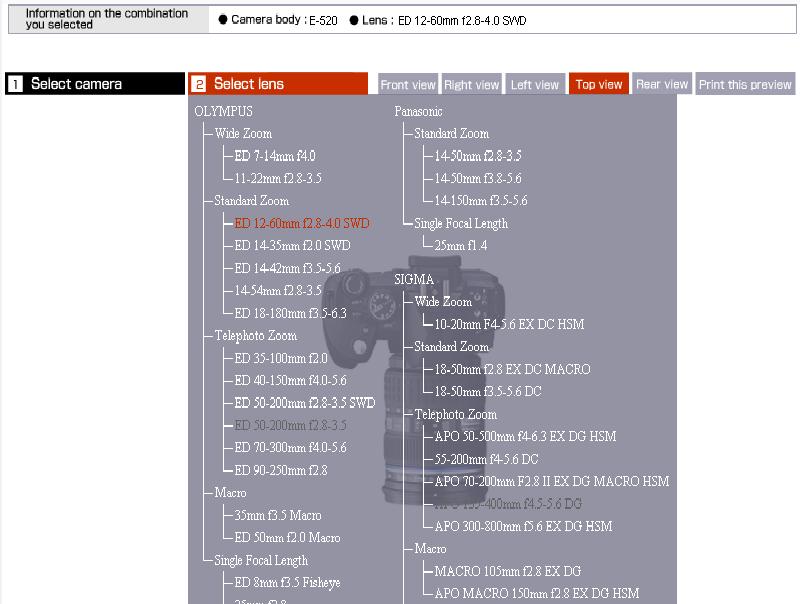
Task: Select the 18-50mm f3.5-5.6 DC lens
Action: [488, 391]
